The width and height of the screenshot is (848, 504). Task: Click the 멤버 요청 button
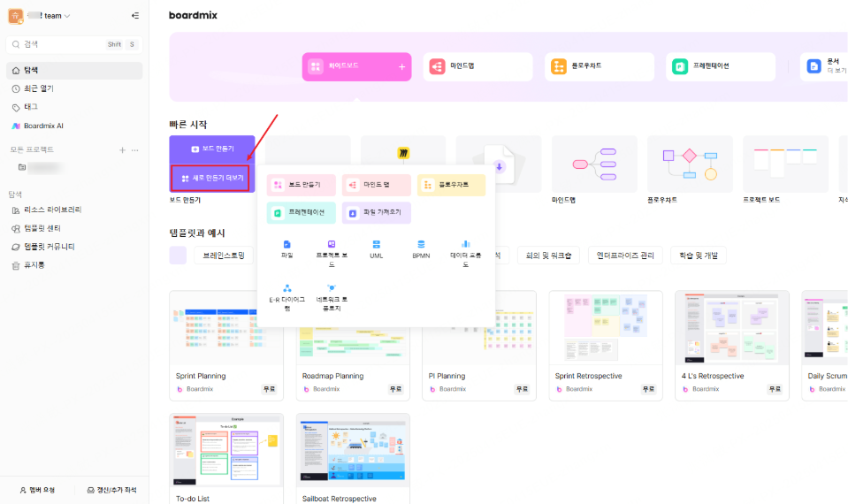(x=37, y=490)
